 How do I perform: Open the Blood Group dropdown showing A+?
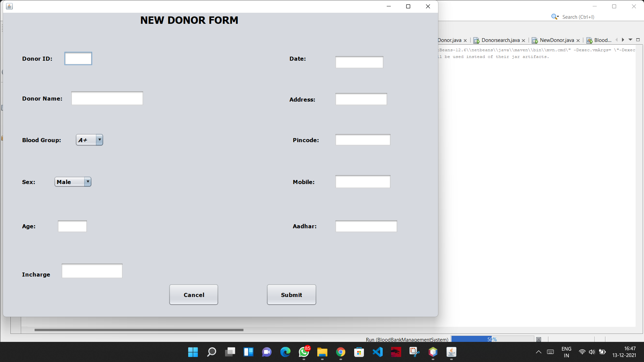tap(99, 140)
